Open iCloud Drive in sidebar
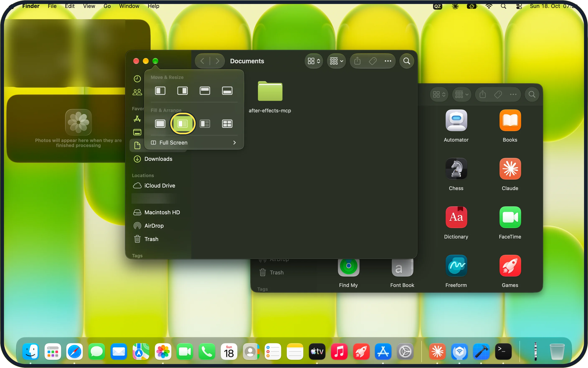The width and height of the screenshot is (588, 368). tap(158, 186)
